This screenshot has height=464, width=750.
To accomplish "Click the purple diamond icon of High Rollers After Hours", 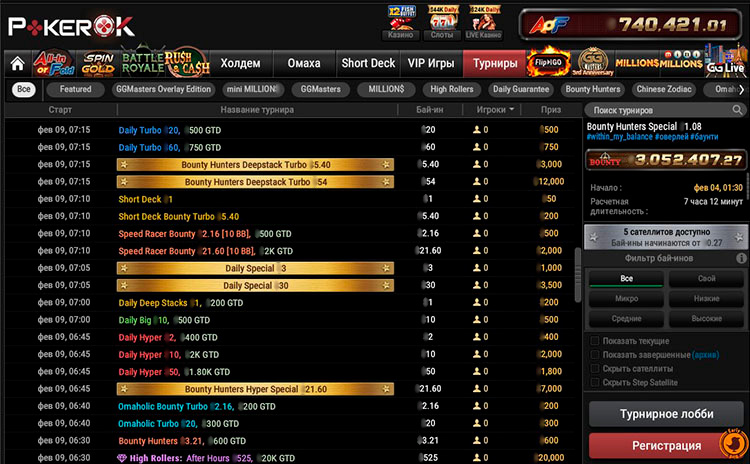I will pos(122,458).
